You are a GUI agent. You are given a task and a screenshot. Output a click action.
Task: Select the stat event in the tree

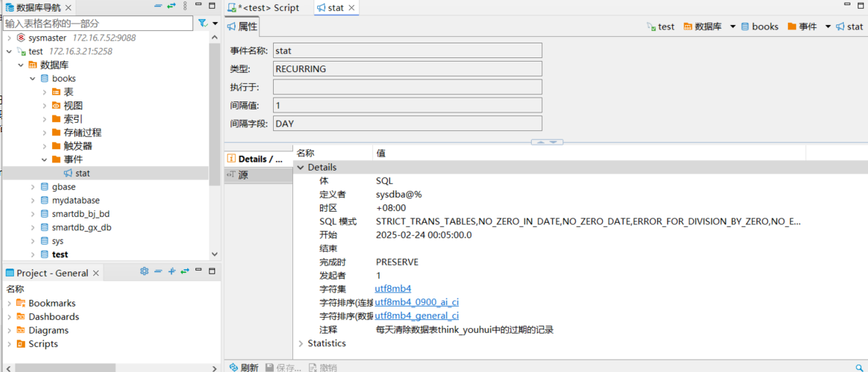[x=82, y=174]
